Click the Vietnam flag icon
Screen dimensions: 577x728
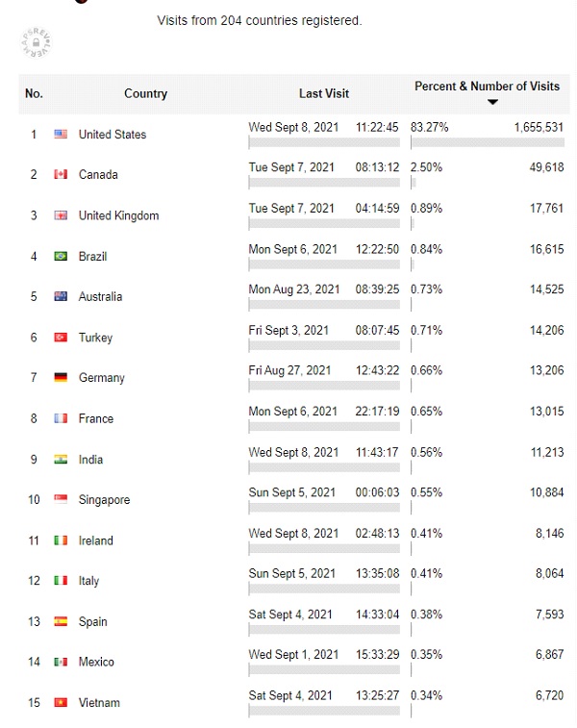pos(61,702)
